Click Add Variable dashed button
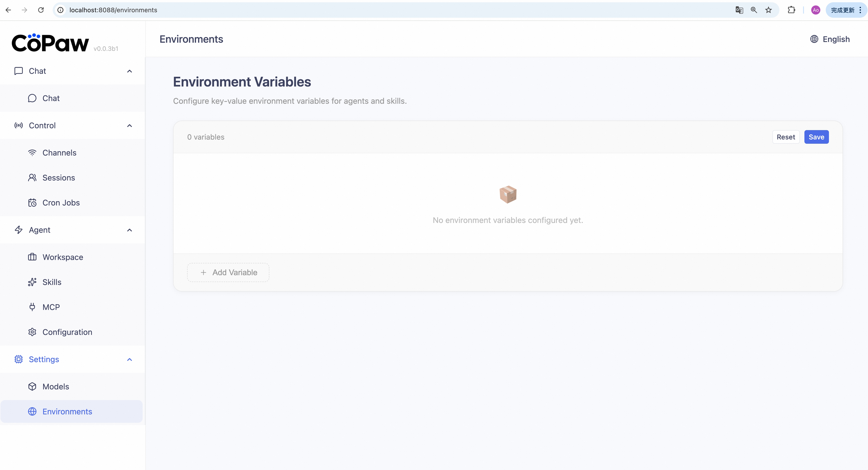The image size is (868, 470). (x=228, y=272)
